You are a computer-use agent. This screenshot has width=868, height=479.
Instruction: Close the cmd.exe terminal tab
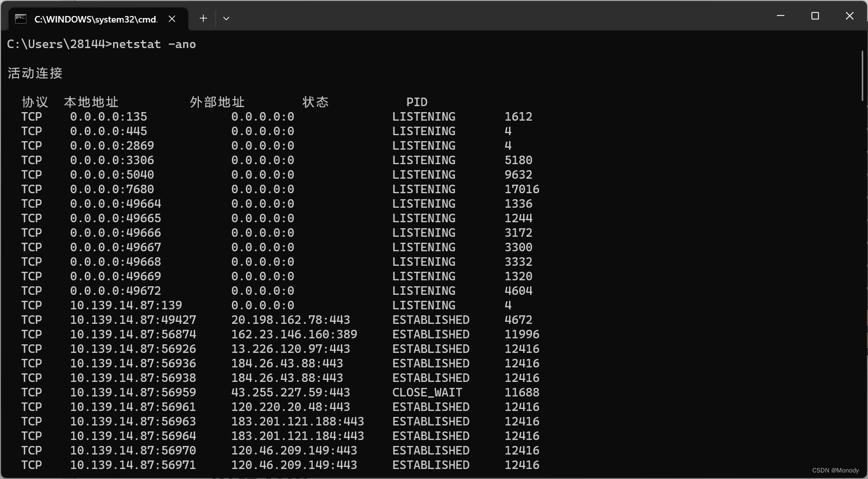coord(172,19)
